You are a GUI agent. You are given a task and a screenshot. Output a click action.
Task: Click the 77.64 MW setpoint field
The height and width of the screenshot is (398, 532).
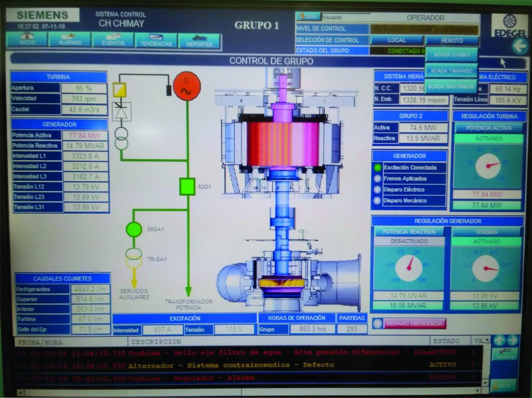tap(487, 205)
